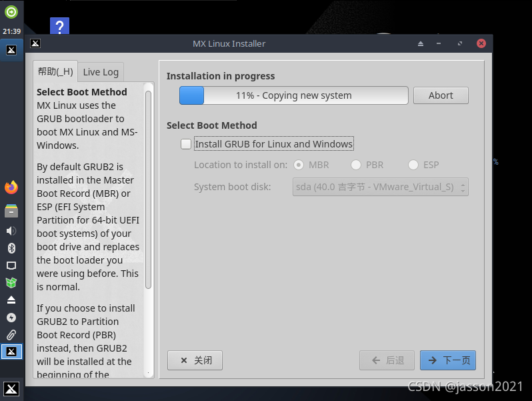Click the eject removable media tray icon
Screen dimensions: 532x401
[11, 300]
